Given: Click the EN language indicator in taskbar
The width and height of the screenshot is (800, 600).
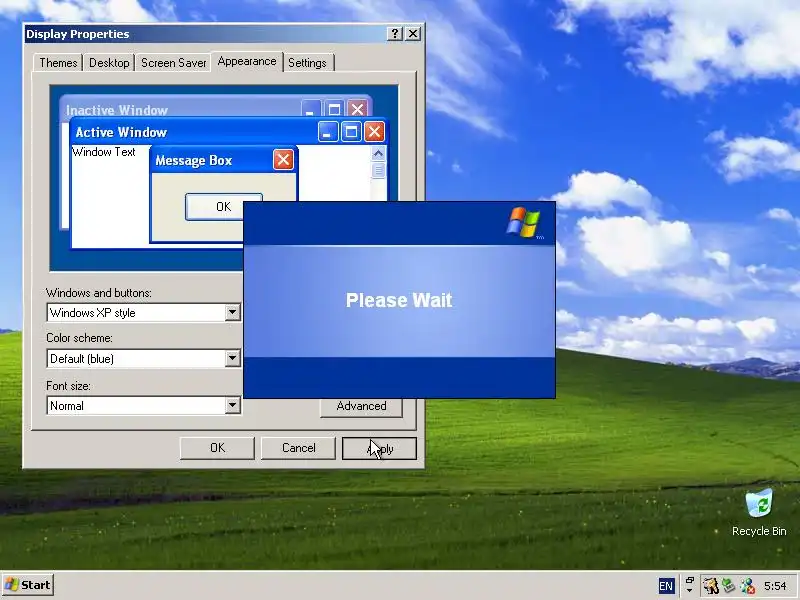Looking at the screenshot, I should coord(666,586).
